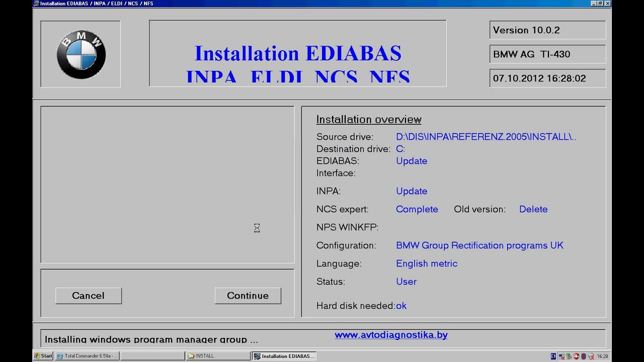Click the Installing windows program manager status text
644x362 pixels.
point(151,339)
